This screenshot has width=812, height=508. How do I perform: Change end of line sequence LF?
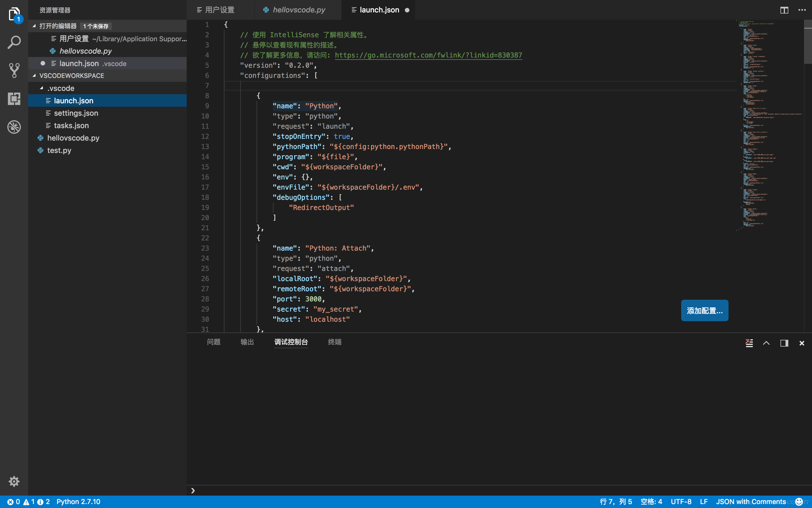[x=704, y=502]
